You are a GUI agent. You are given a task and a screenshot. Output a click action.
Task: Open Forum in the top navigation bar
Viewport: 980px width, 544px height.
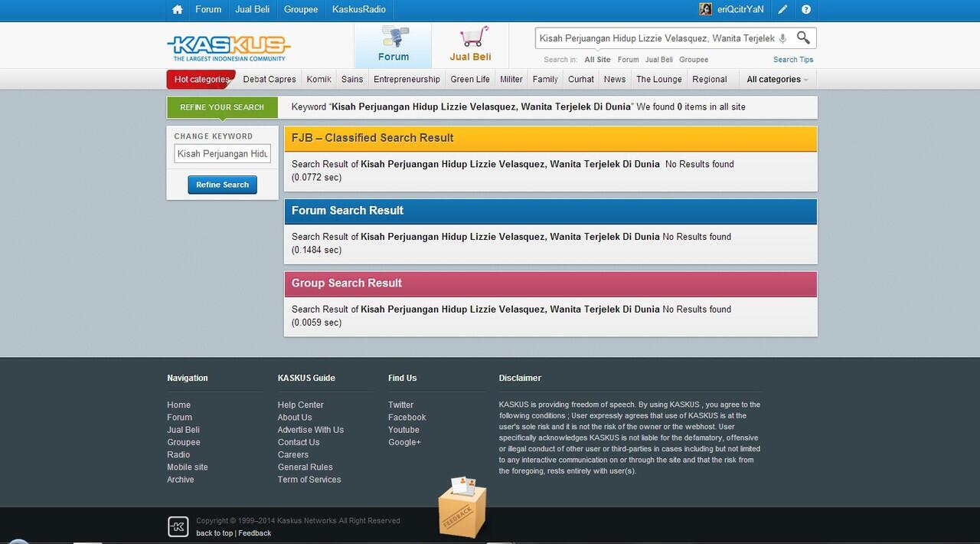click(x=208, y=10)
